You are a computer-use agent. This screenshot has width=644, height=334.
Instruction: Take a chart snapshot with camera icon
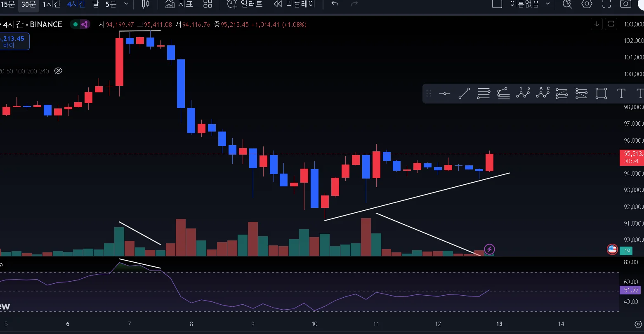(626, 4)
